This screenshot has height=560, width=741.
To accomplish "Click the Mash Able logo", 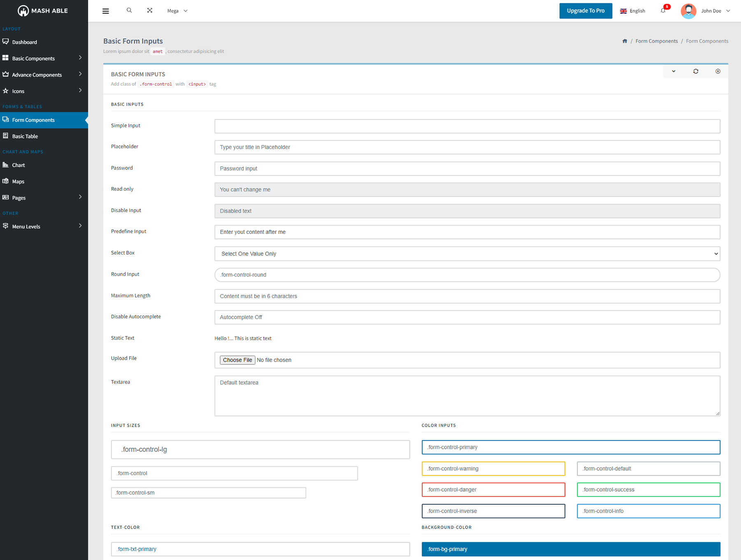I will (43, 11).
